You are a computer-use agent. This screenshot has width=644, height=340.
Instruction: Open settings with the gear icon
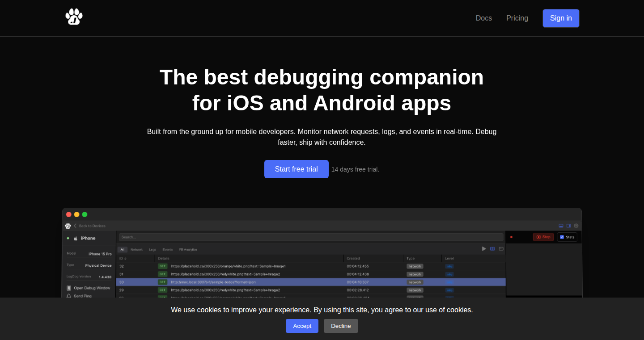[576, 226]
